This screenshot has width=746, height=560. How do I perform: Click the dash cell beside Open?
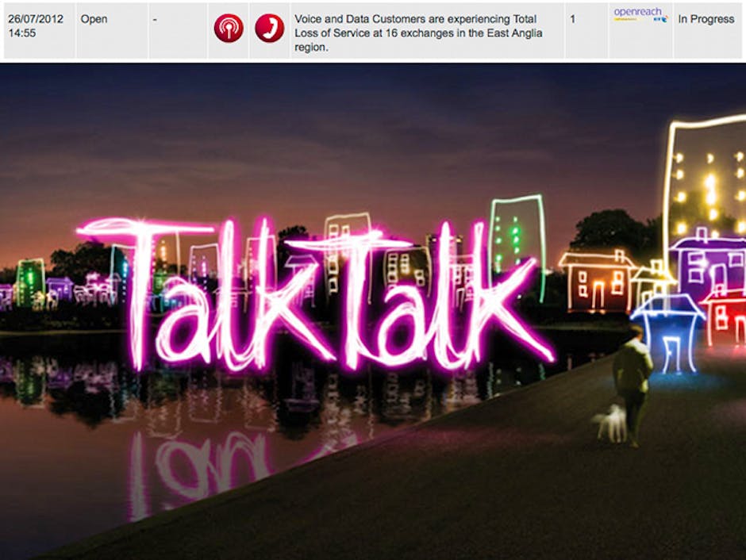tap(155, 19)
